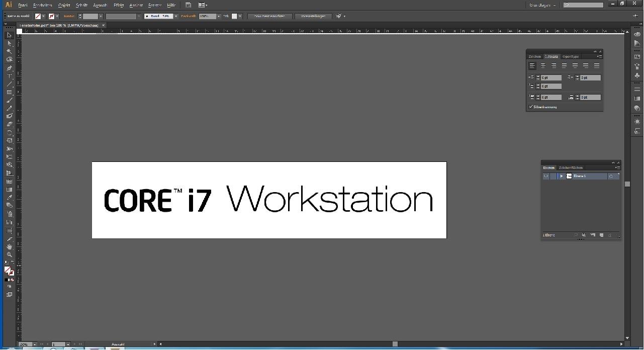Click the left indent field in the Absatz panel
644x350 pixels.
tap(551, 77)
